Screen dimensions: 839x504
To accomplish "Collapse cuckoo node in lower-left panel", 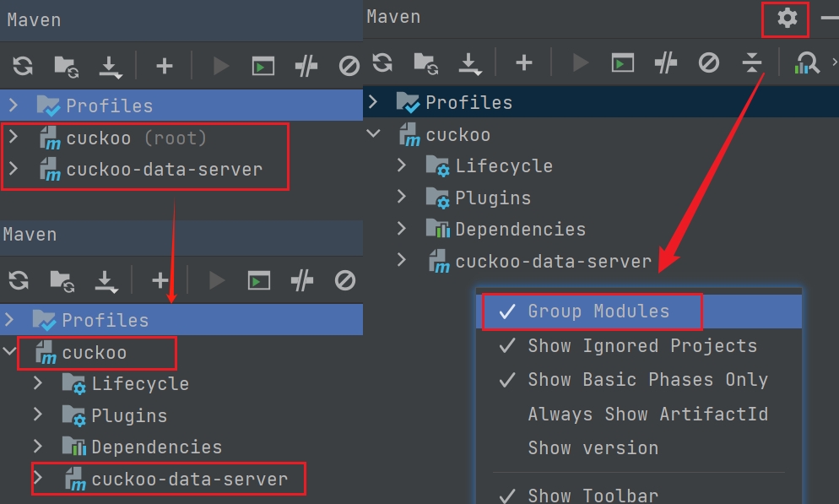I will [x=9, y=351].
